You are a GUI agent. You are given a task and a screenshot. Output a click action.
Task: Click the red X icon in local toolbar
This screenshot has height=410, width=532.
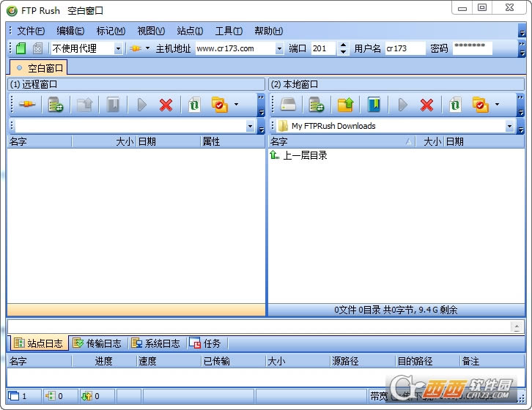[x=426, y=105]
